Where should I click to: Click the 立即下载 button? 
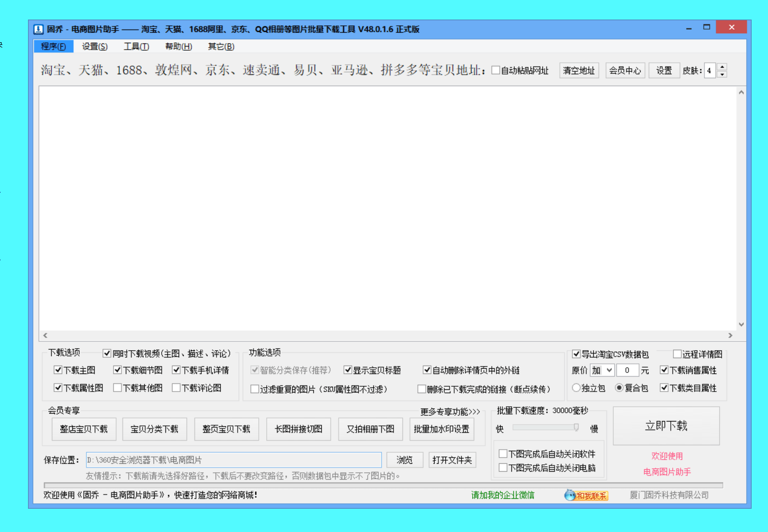click(666, 426)
